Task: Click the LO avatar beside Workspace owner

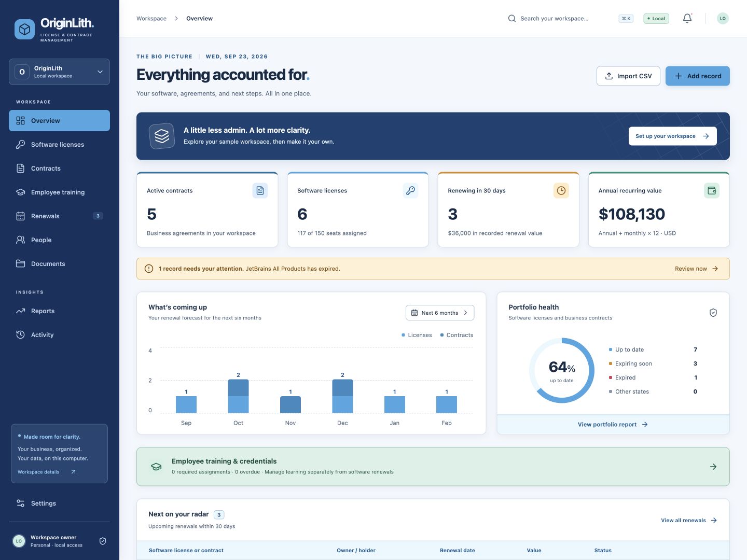Action: pyautogui.click(x=19, y=541)
